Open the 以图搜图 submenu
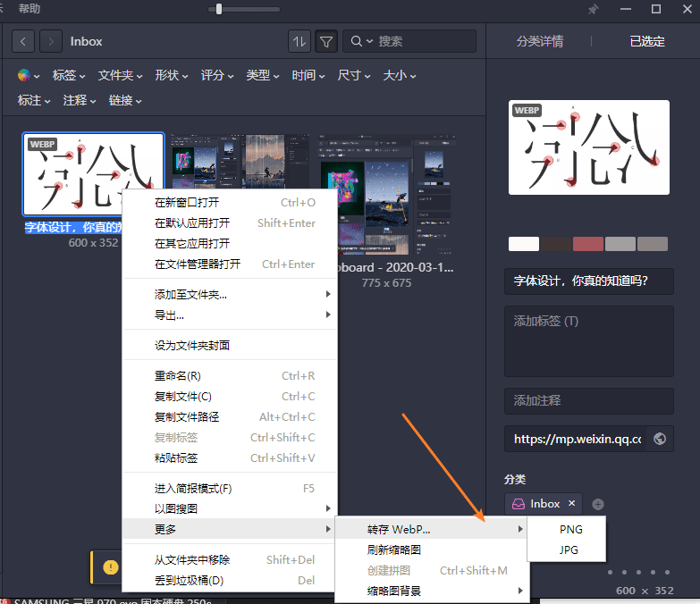 point(230,509)
